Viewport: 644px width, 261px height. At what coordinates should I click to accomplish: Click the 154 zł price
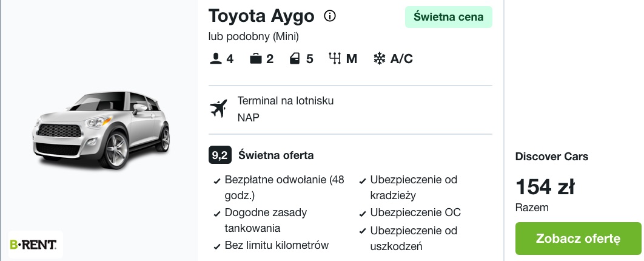pos(545,186)
